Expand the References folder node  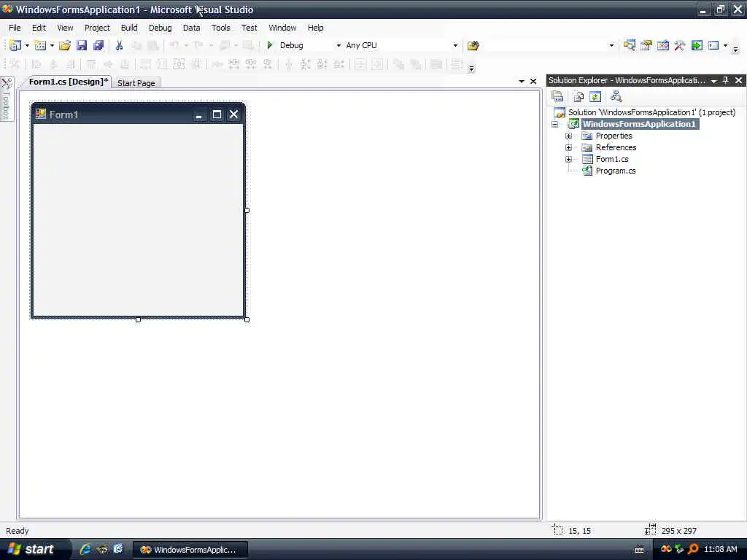point(568,147)
